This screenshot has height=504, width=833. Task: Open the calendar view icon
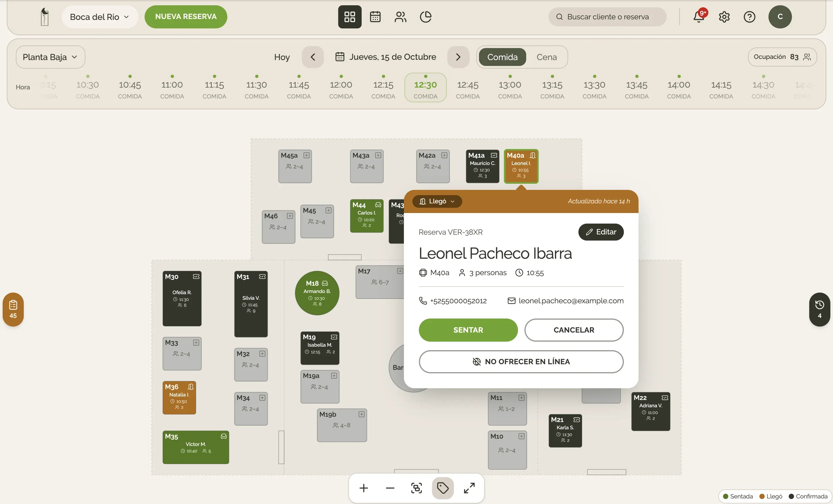[375, 16]
